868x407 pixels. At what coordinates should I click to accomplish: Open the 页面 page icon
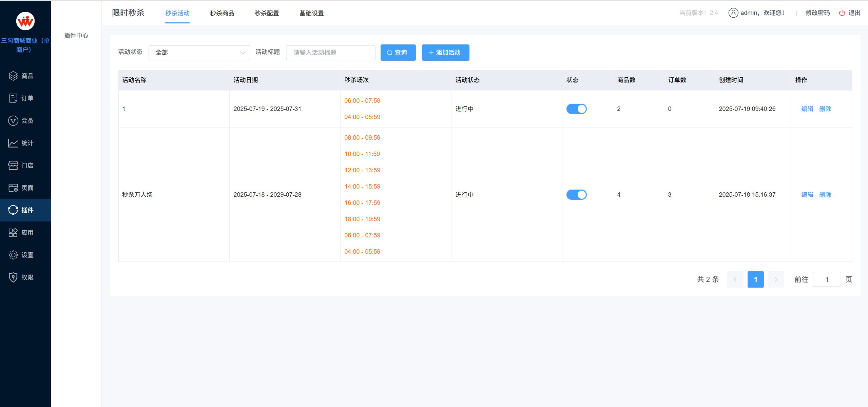click(x=13, y=188)
